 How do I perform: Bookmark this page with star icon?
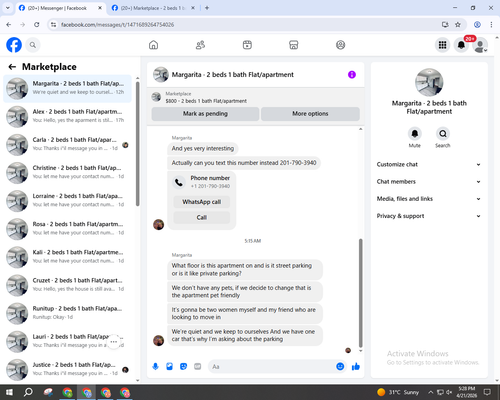[458, 25]
